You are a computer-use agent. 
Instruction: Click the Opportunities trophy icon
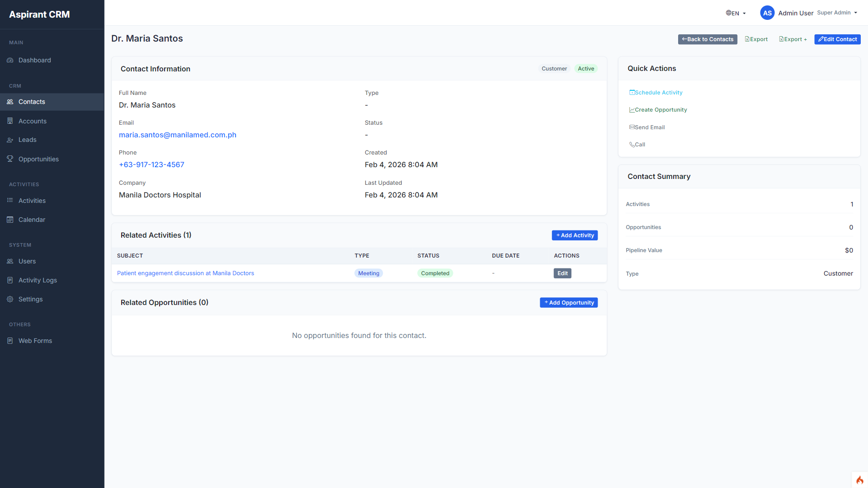click(x=10, y=159)
